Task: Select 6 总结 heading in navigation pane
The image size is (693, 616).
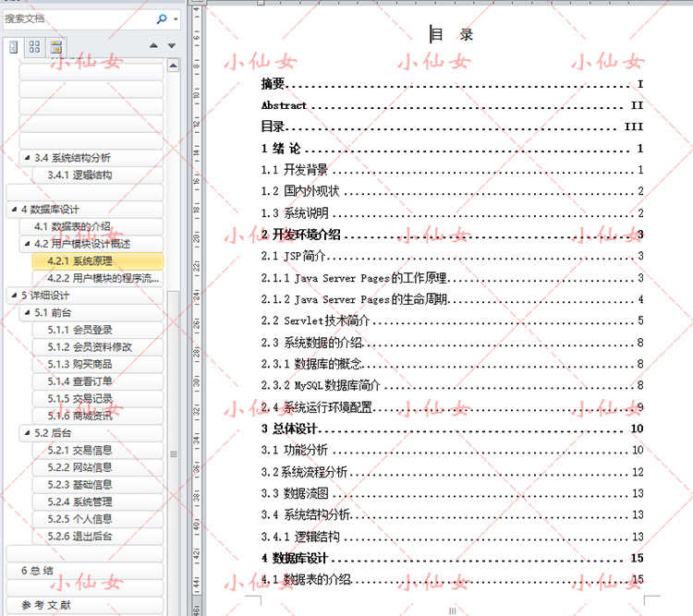Action: pyautogui.click(x=84, y=571)
